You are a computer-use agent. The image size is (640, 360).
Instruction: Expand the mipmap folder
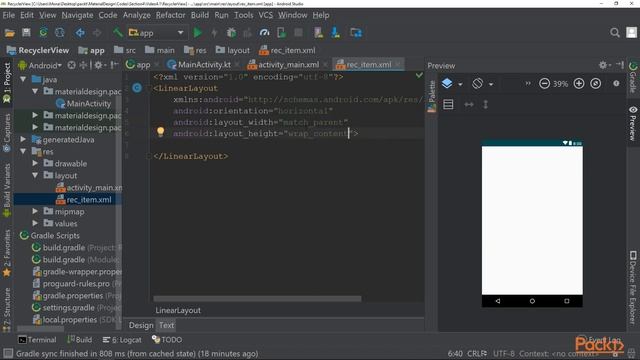[x=36, y=211]
